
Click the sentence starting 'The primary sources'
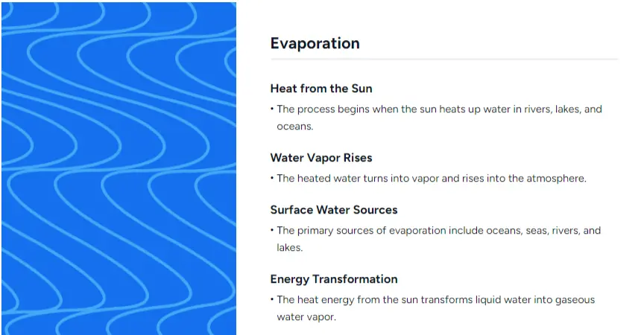click(x=438, y=231)
